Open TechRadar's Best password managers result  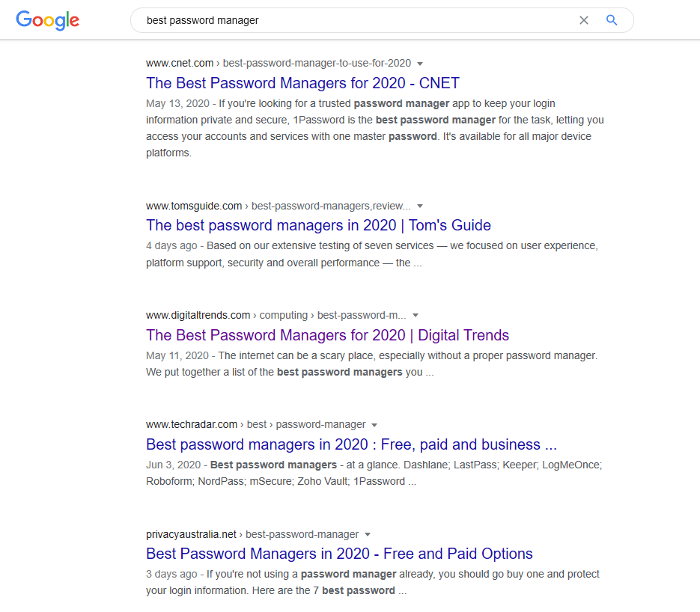351,444
